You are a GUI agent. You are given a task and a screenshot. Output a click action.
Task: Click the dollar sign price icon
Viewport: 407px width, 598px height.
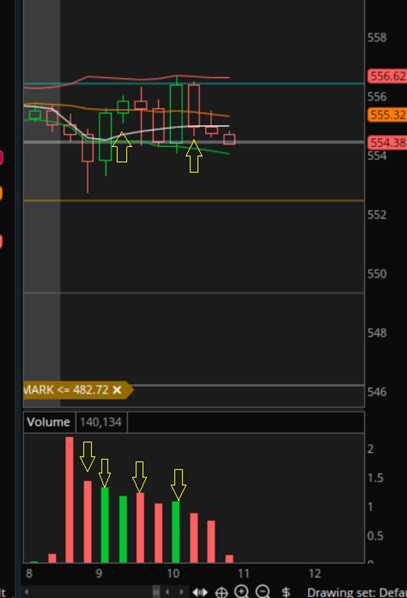[x=286, y=592]
